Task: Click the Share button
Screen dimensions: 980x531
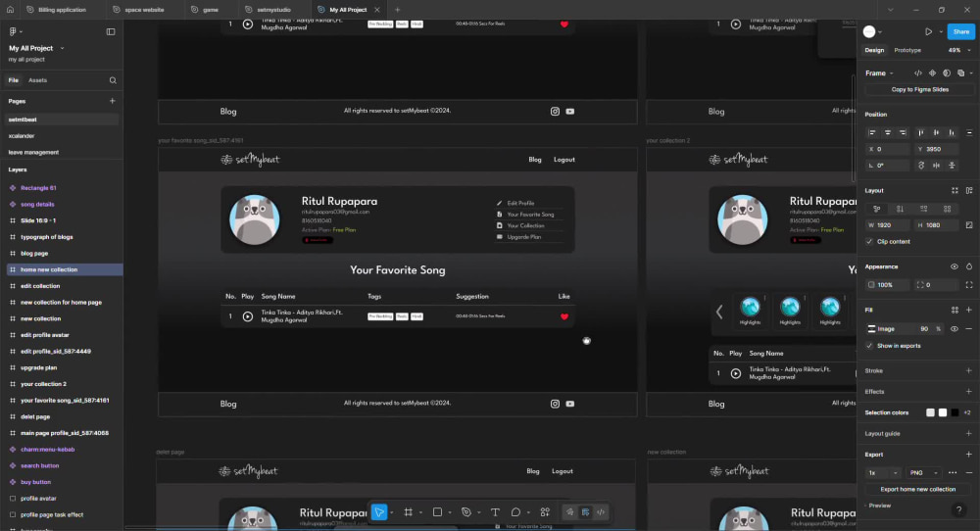Action: coord(960,31)
